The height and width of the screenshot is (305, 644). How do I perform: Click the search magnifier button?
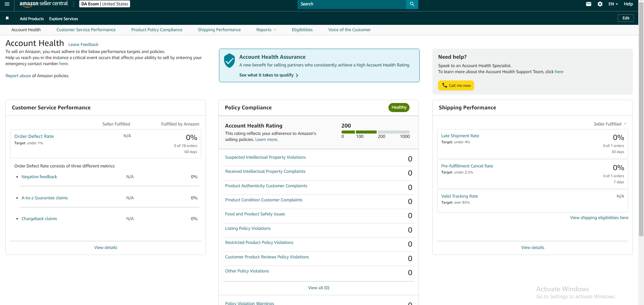(x=412, y=4)
